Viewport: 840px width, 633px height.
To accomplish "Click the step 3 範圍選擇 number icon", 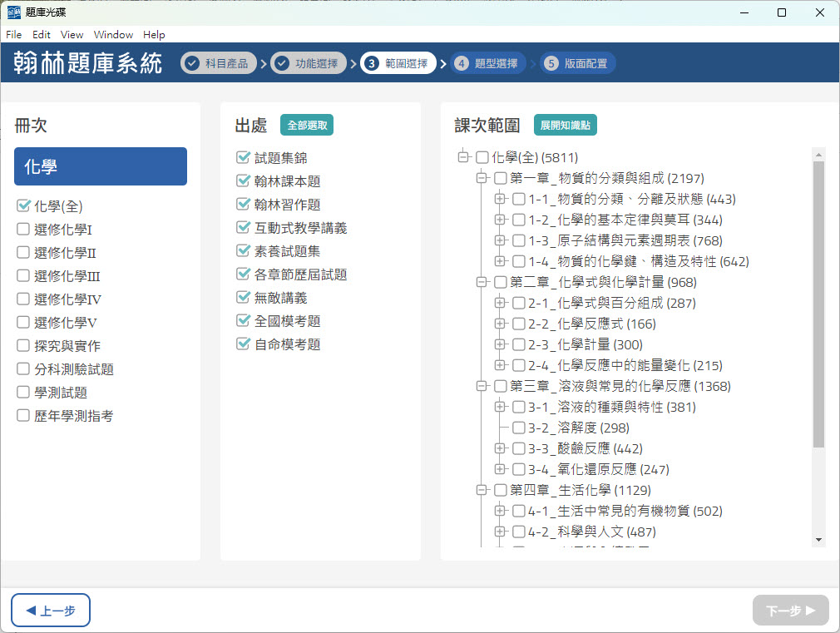I will click(x=371, y=63).
